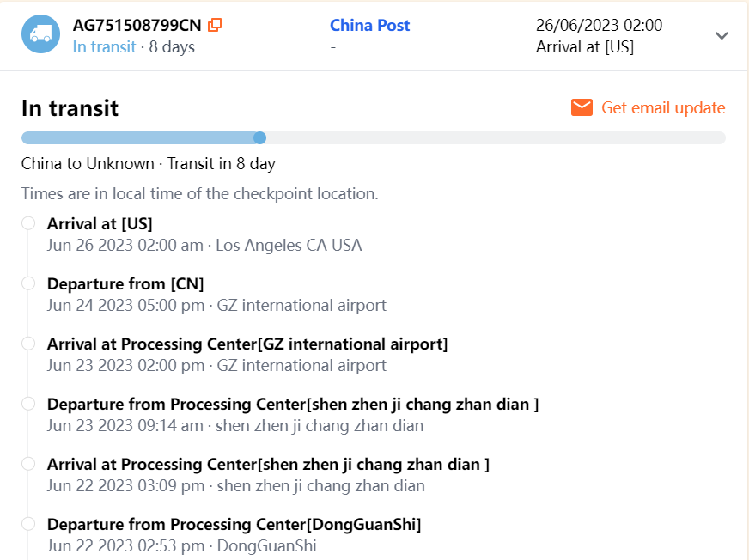
Task: Open the China Post carrier link
Action: pyautogui.click(x=369, y=26)
